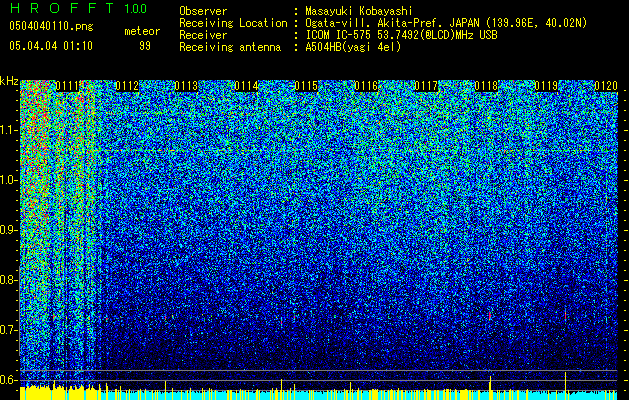
Task: Click the 1.0 frequency axis label
Action: [8, 180]
